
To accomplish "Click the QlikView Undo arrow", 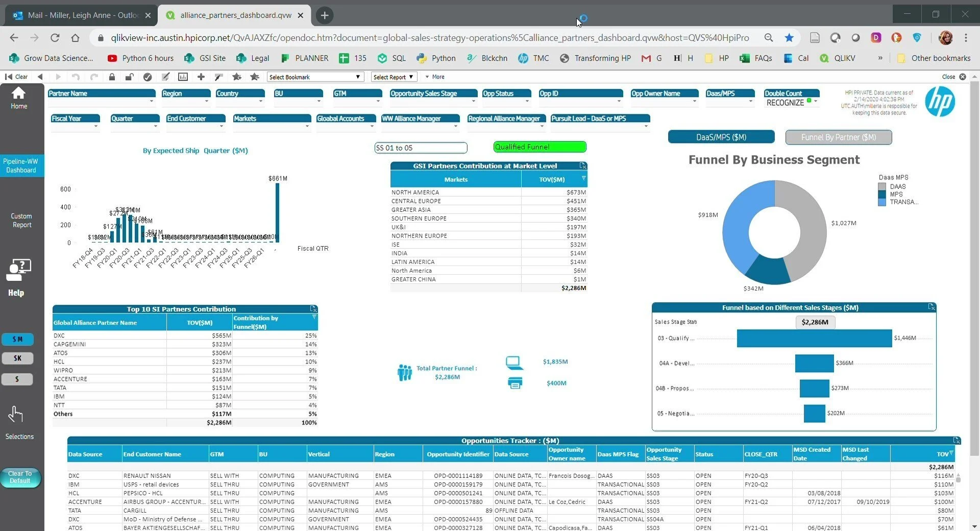I will 76,77.
